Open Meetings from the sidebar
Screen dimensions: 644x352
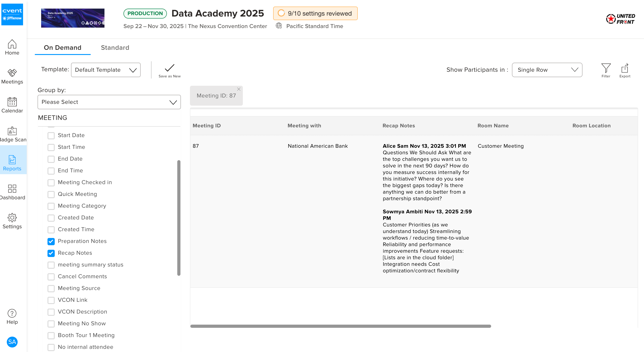click(x=12, y=76)
